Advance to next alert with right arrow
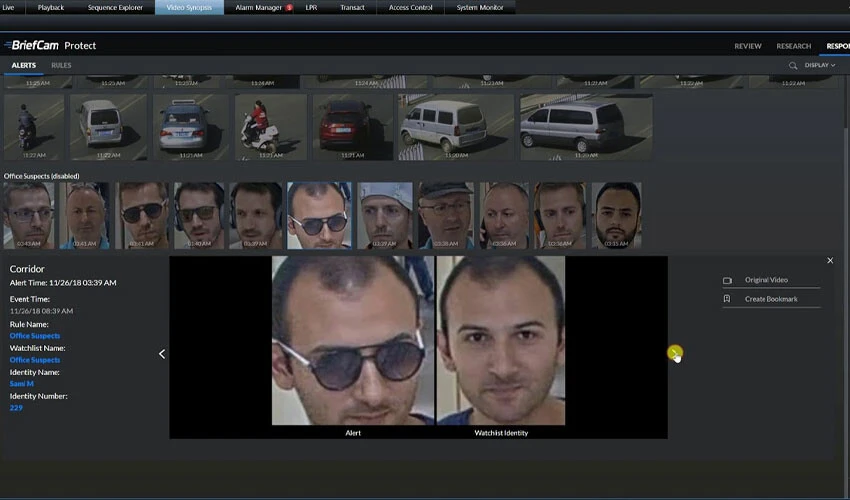Screen dimensions: 850x500 tap(674, 353)
